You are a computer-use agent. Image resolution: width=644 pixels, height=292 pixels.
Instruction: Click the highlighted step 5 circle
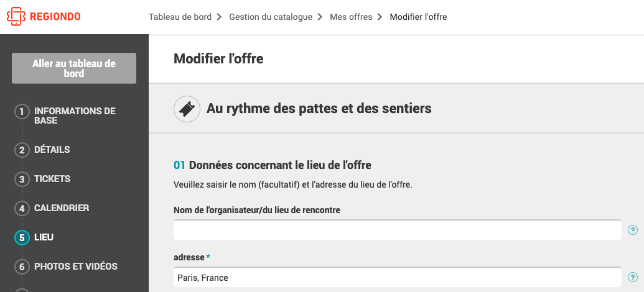coord(22,237)
